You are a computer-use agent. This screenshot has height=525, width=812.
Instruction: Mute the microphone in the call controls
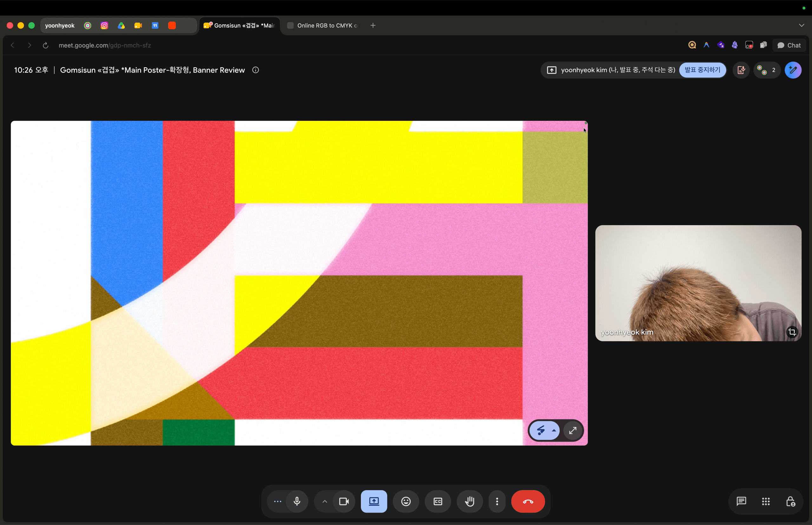coord(297,501)
